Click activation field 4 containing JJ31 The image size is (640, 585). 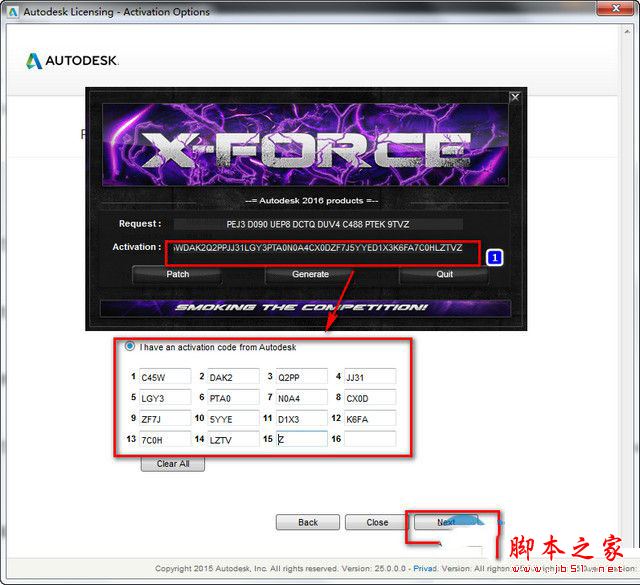[x=370, y=376]
